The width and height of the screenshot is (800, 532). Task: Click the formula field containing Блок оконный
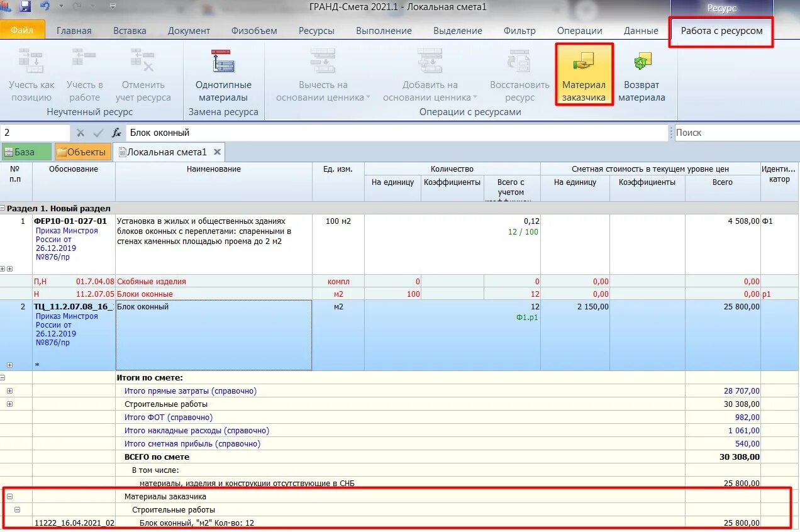click(397, 133)
